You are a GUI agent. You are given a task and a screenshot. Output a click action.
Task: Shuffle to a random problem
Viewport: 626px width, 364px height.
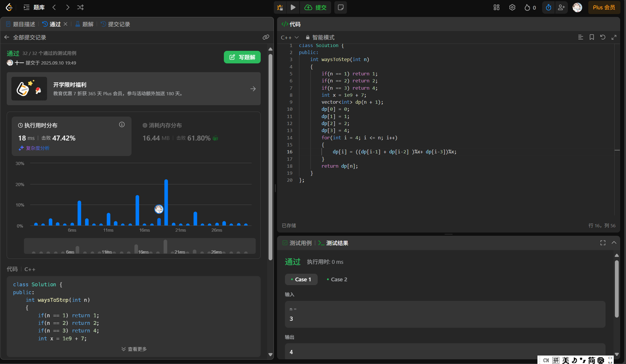80,8
